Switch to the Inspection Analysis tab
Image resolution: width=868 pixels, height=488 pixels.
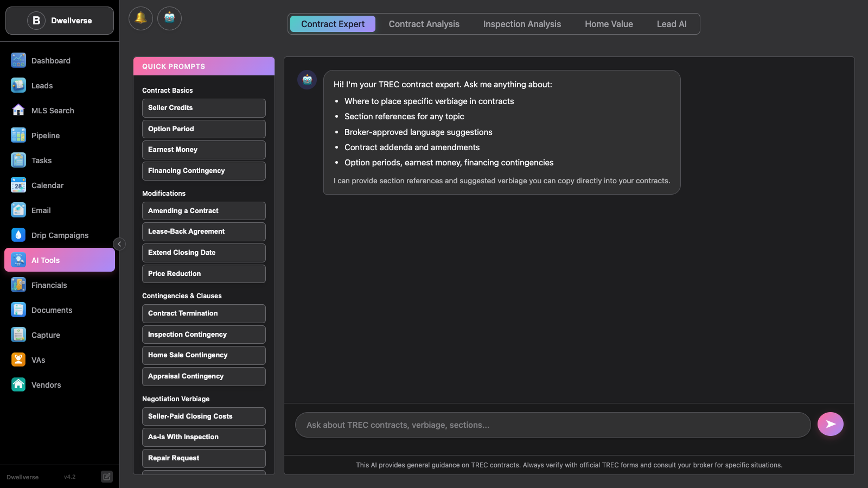tap(522, 24)
